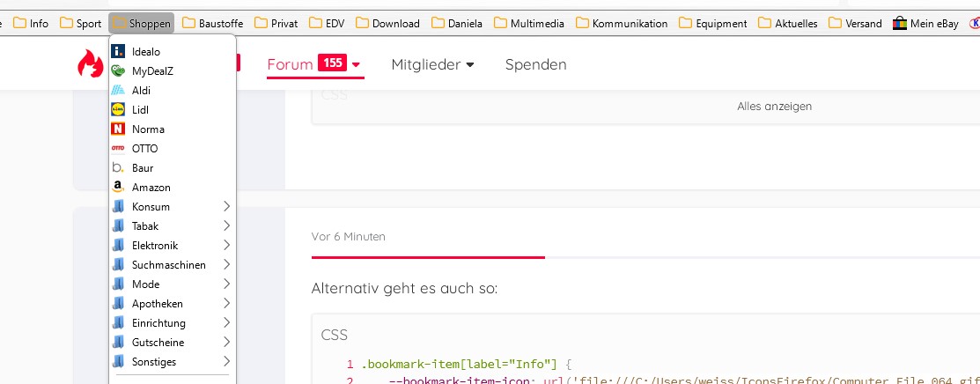Image resolution: width=980 pixels, height=384 pixels.
Task: Open the Aldi bookmark
Action: click(141, 91)
